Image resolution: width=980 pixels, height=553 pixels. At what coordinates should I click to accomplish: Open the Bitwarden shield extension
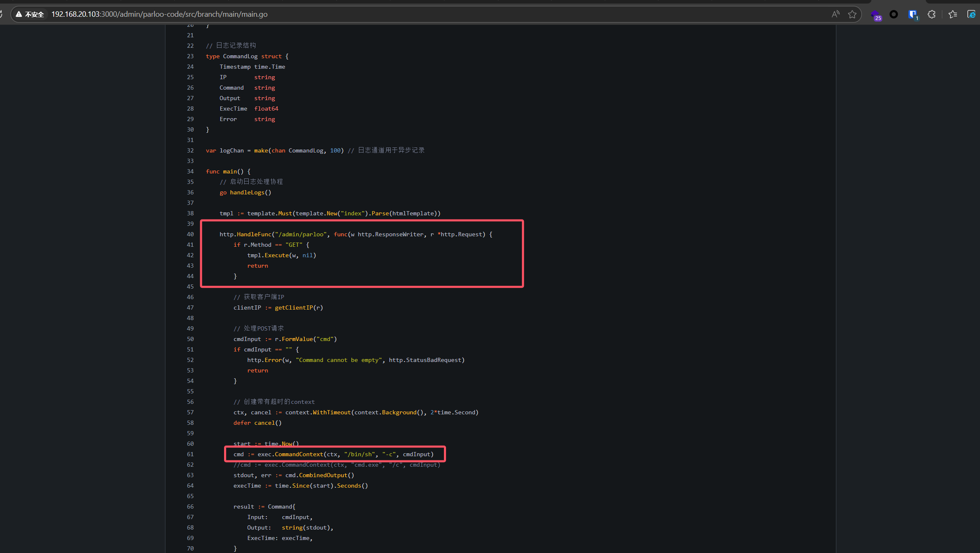(x=913, y=14)
